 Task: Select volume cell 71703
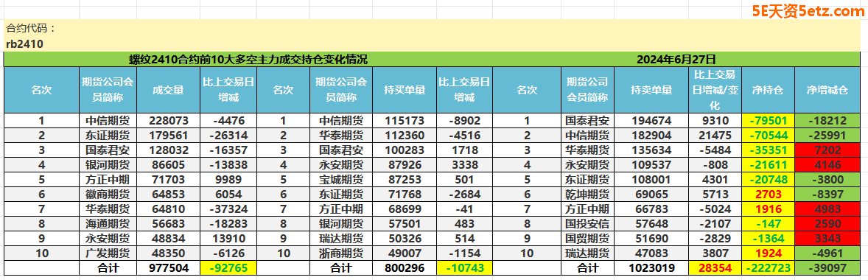(168, 178)
